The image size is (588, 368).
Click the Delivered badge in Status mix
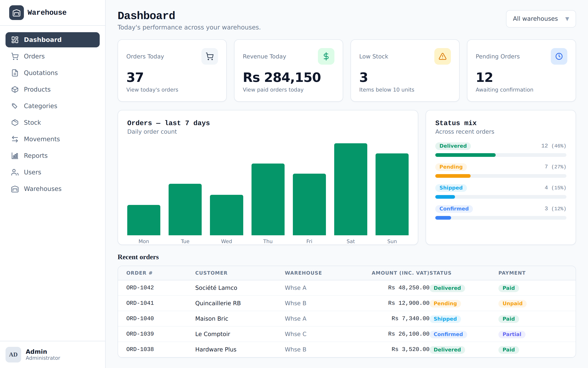click(453, 146)
